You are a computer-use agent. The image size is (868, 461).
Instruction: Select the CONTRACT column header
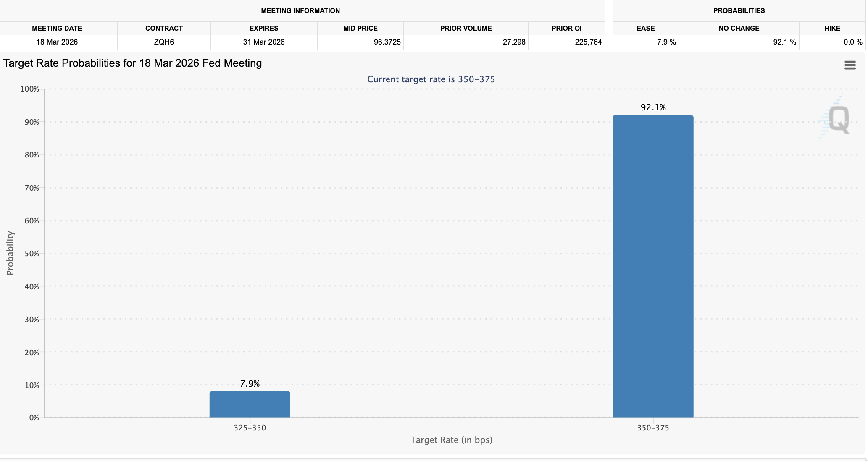164,28
